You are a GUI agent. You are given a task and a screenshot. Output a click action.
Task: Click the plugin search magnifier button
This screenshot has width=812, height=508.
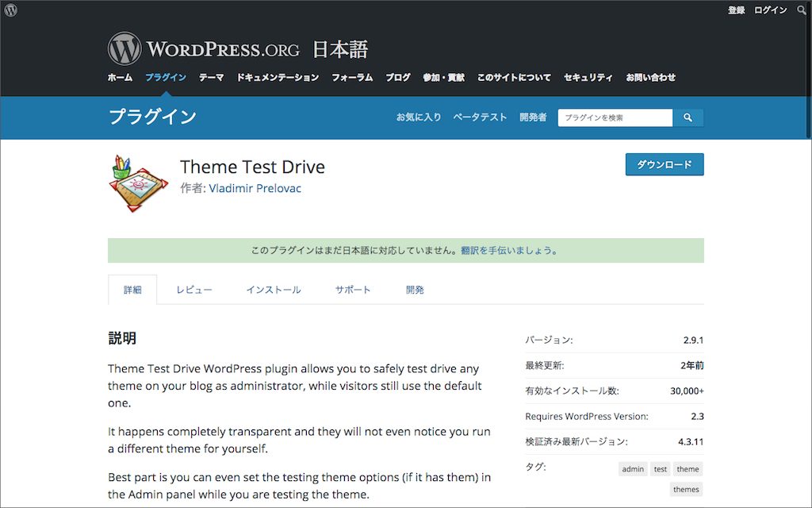click(688, 117)
